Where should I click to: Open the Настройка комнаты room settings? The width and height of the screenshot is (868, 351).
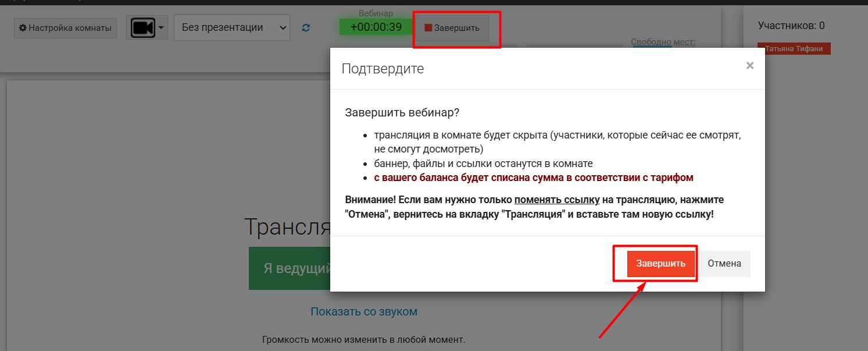(65, 28)
